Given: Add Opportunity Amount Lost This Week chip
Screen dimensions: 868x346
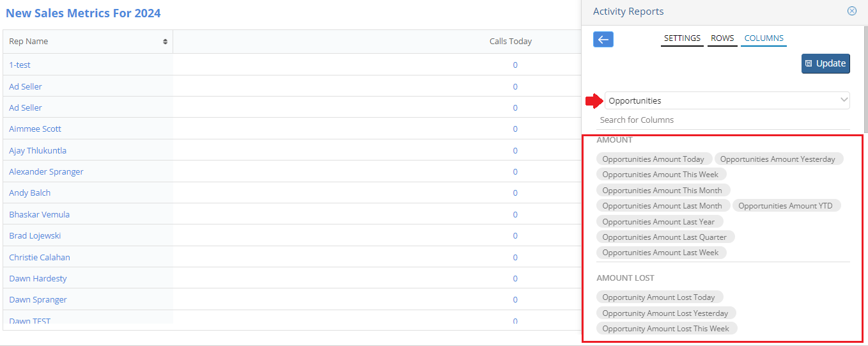Looking at the screenshot, I should pos(666,329).
